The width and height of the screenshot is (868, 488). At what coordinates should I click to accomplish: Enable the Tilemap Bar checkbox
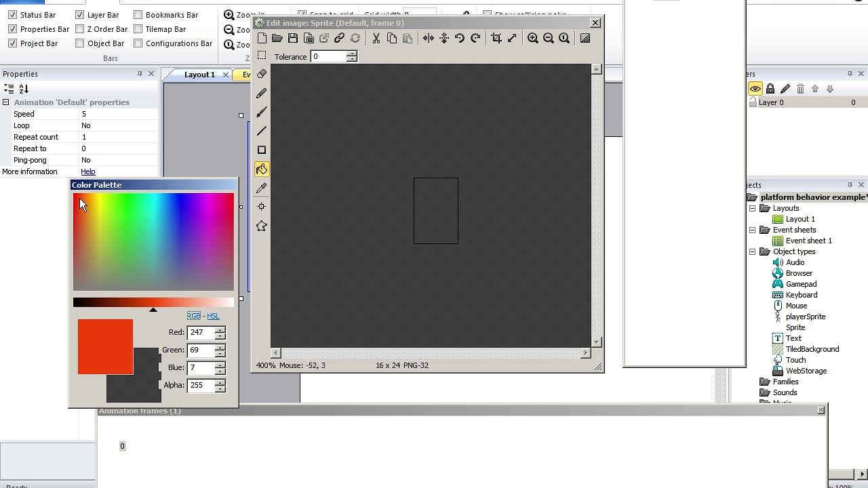pyautogui.click(x=138, y=29)
